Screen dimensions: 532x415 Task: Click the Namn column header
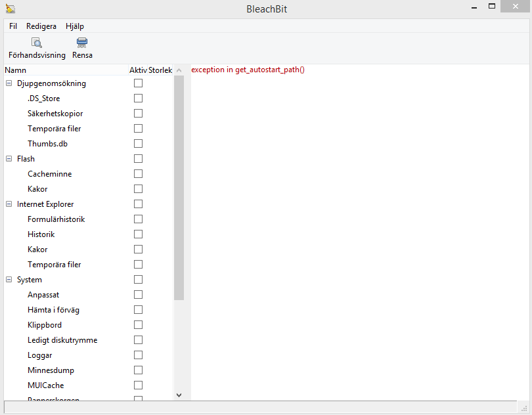tap(66, 70)
